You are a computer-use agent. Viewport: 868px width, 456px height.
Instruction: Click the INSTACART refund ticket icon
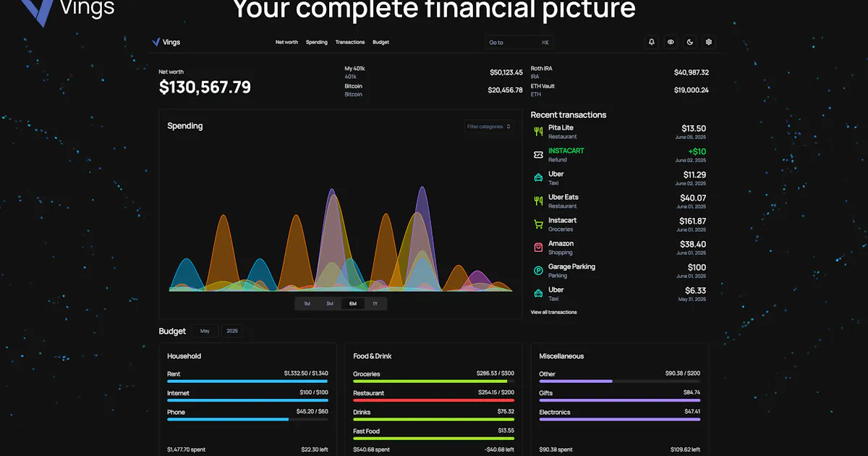(538, 155)
